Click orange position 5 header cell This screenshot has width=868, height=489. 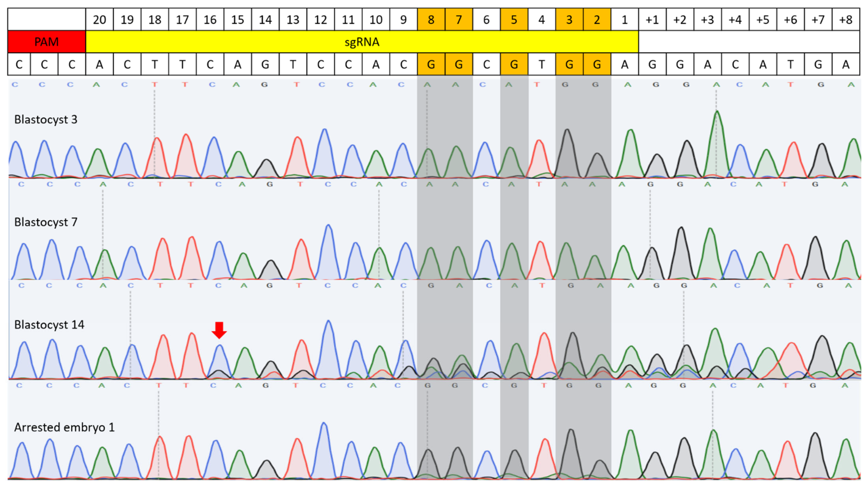[x=514, y=20]
